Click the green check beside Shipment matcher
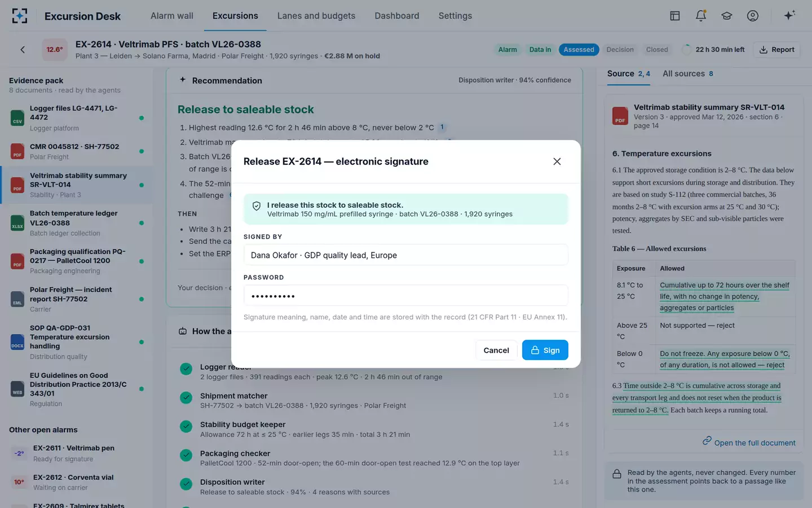812x508 pixels. point(186,398)
